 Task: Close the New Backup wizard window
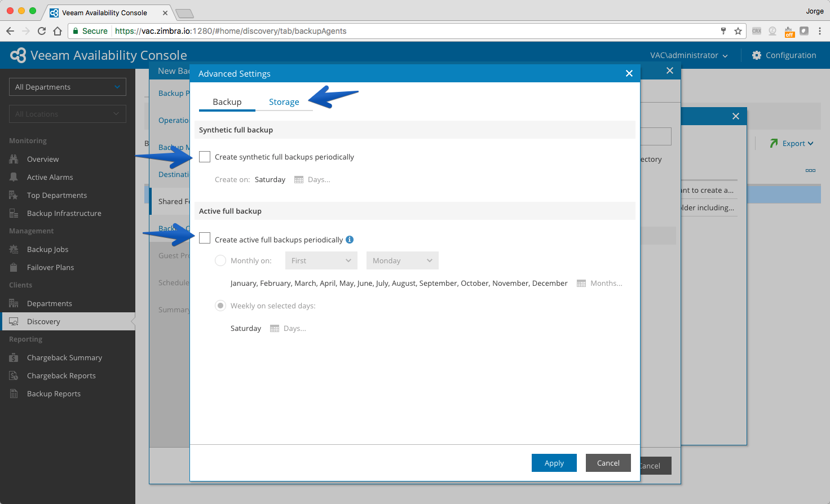(x=670, y=70)
